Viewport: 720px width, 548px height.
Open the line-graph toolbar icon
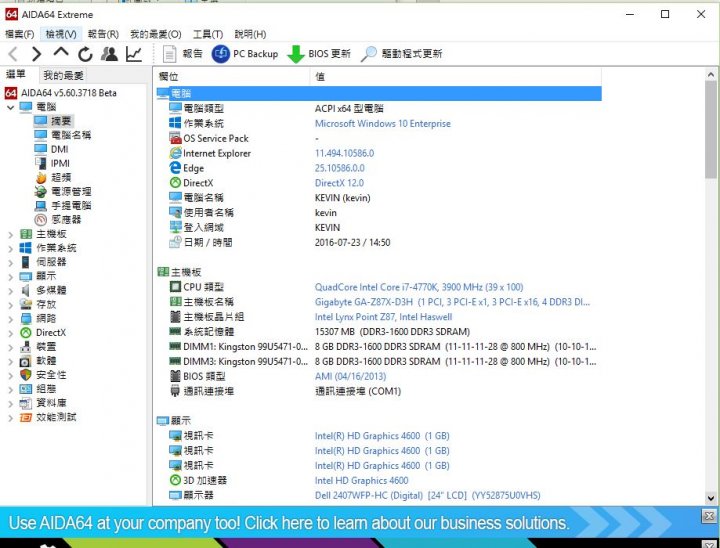pyautogui.click(x=134, y=54)
